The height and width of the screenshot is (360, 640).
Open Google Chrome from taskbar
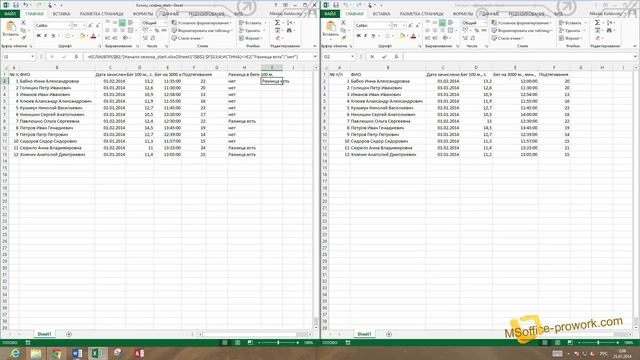56,353
